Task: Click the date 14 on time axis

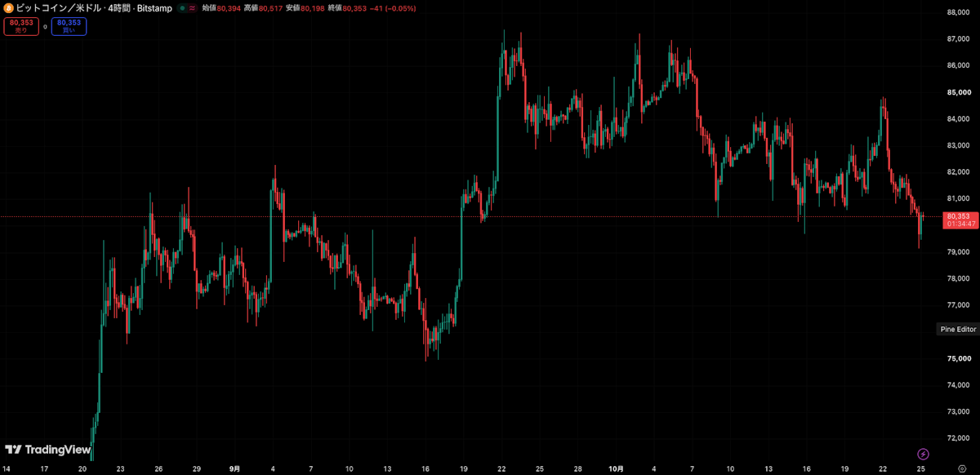Action: click(x=7, y=469)
